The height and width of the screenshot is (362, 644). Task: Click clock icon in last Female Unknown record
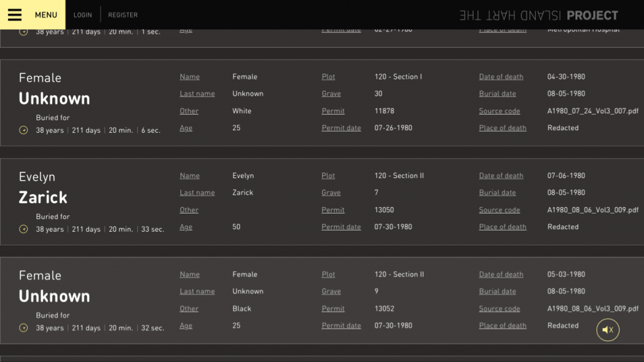pyautogui.click(x=24, y=328)
